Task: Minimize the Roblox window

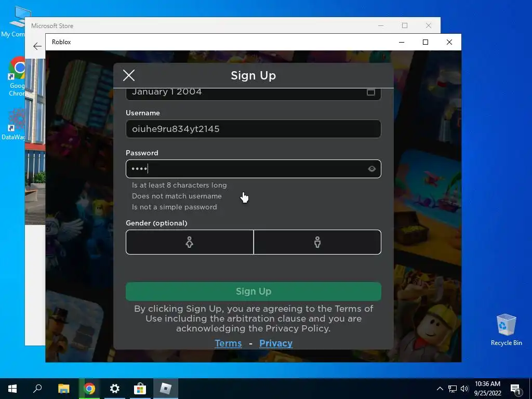Action: [x=402, y=42]
